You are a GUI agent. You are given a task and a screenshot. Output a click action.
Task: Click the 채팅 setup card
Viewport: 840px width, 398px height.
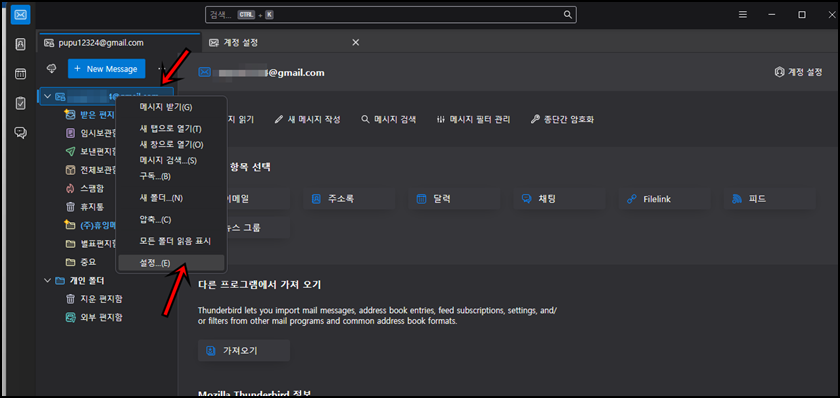[560, 199]
